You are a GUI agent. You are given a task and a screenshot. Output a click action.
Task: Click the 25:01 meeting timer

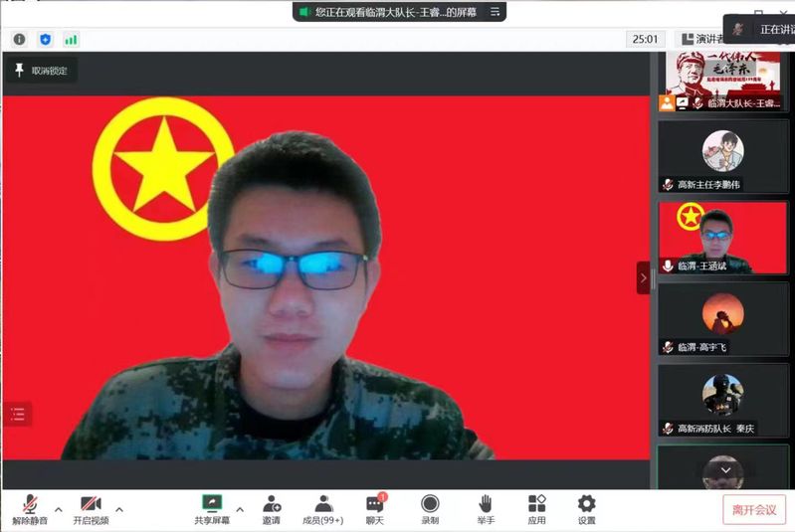(x=645, y=39)
